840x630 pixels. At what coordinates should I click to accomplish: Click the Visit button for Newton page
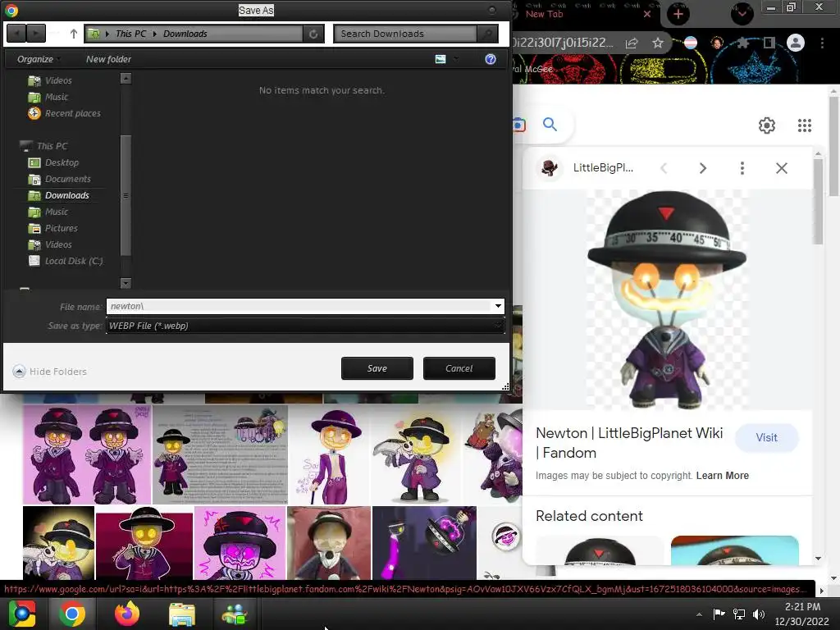pyautogui.click(x=767, y=438)
